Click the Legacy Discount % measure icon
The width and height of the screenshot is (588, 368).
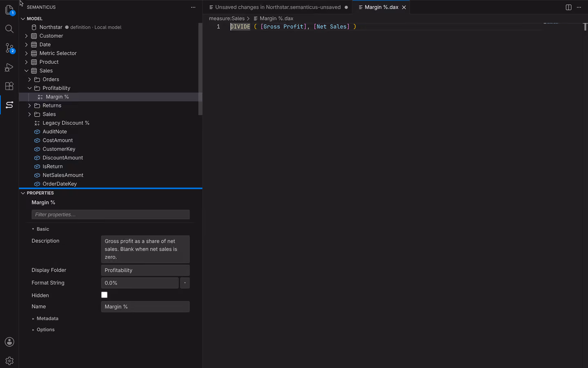point(37,123)
